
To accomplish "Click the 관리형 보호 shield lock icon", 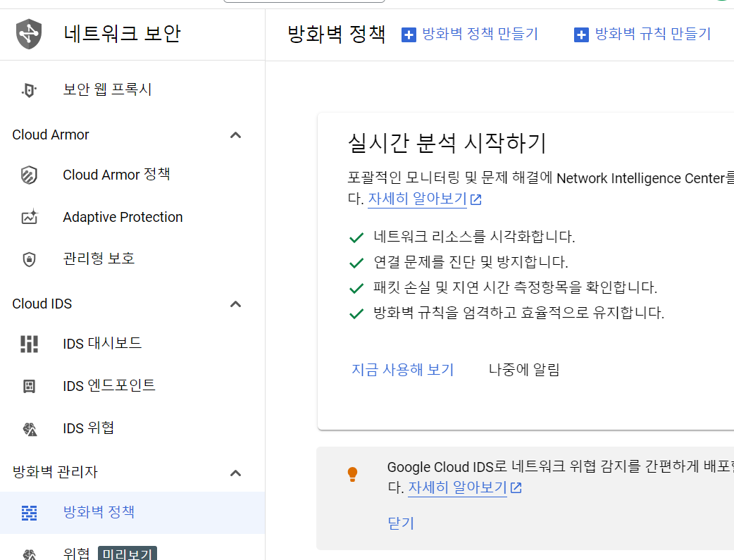I will click(29, 259).
